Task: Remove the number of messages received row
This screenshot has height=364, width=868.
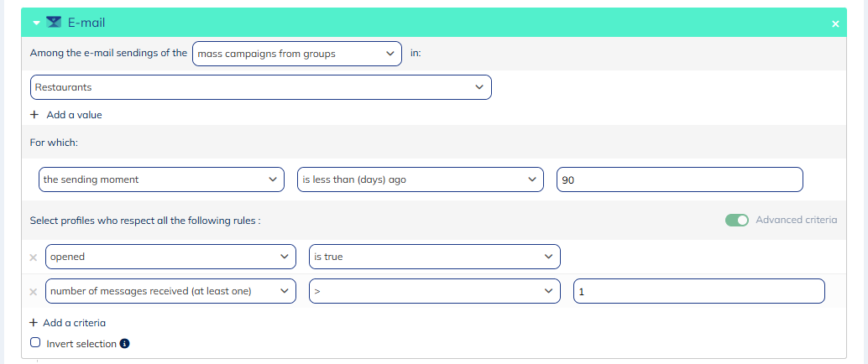Action: pos(34,292)
